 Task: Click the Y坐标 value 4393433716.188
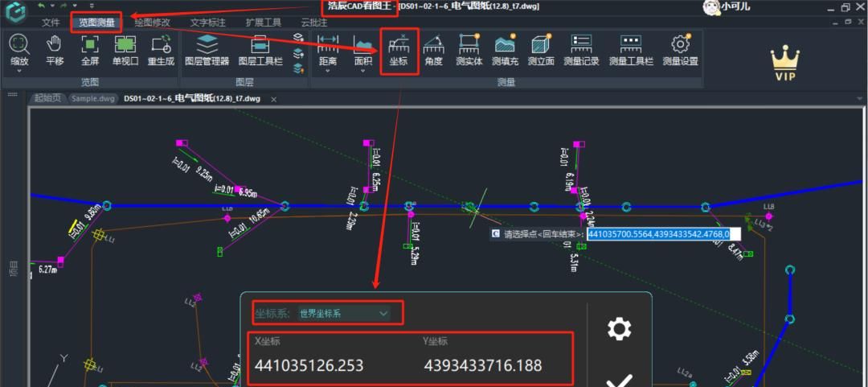483,366
